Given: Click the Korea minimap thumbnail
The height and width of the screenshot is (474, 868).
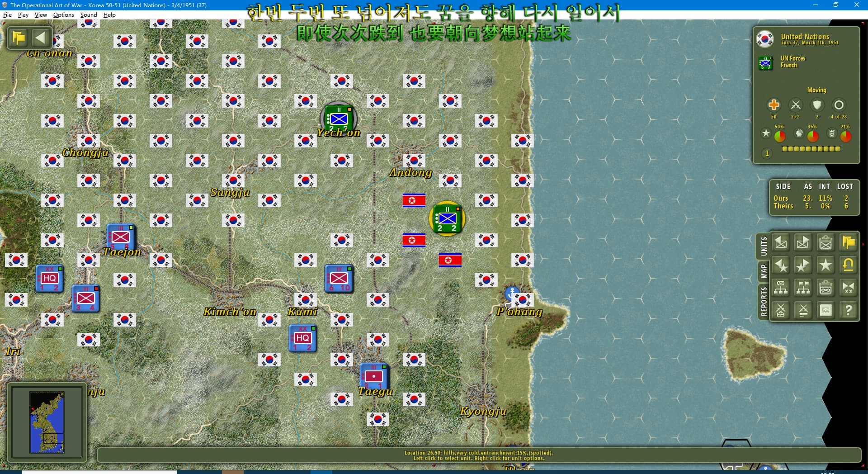Looking at the screenshot, I should coord(47,422).
